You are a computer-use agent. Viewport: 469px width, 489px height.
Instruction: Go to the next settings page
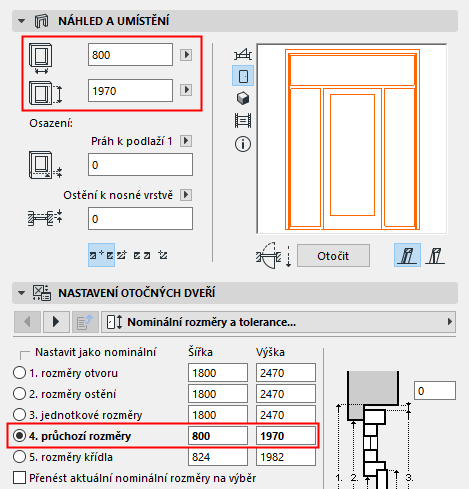click(56, 322)
